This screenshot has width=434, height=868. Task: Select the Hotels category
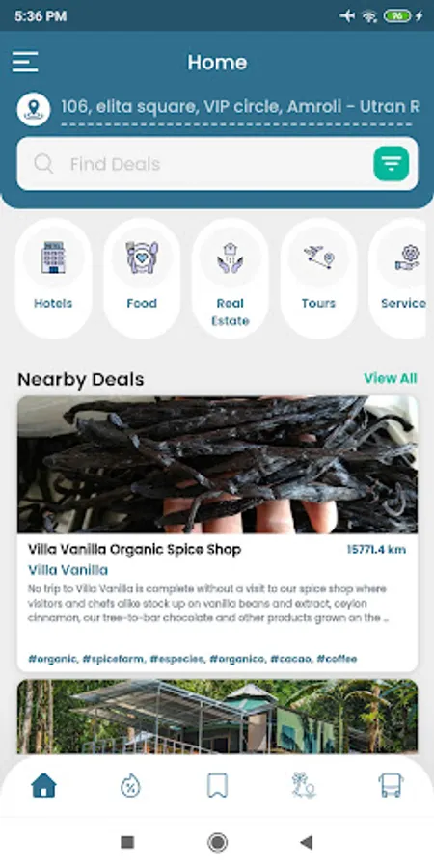pyautogui.click(x=53, y=278)
